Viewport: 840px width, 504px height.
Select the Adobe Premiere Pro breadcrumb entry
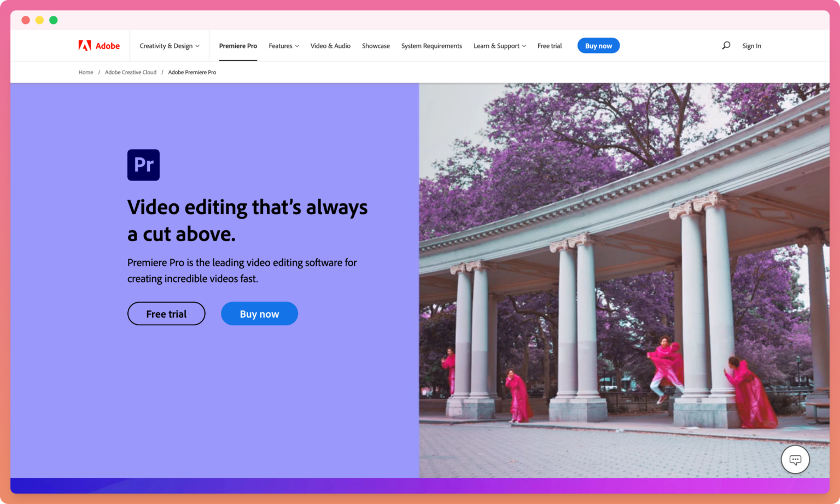click(192, 72)
